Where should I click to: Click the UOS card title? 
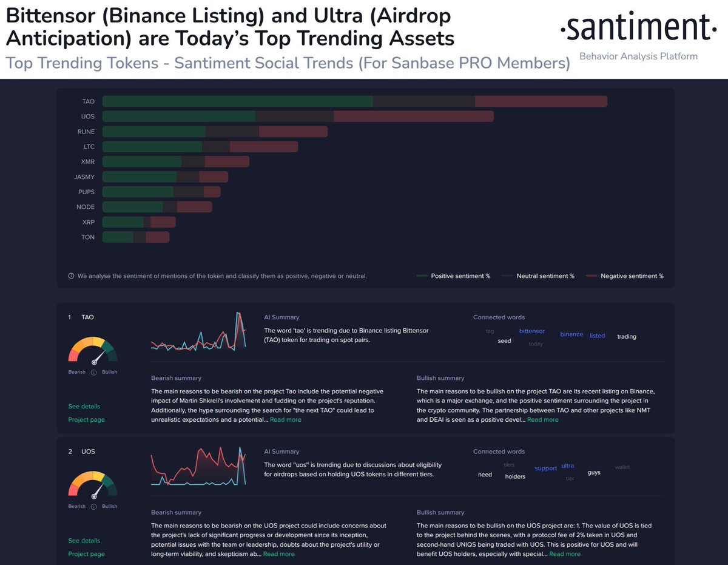(x=88, y=452)
